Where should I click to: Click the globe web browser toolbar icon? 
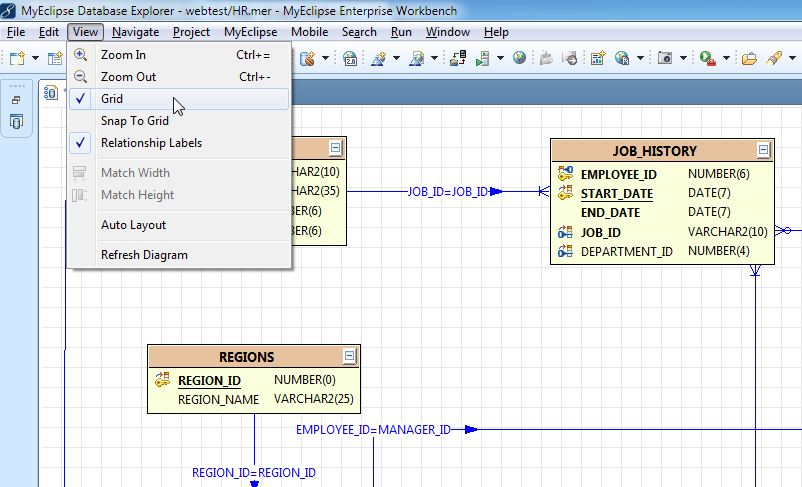(519, 58)
